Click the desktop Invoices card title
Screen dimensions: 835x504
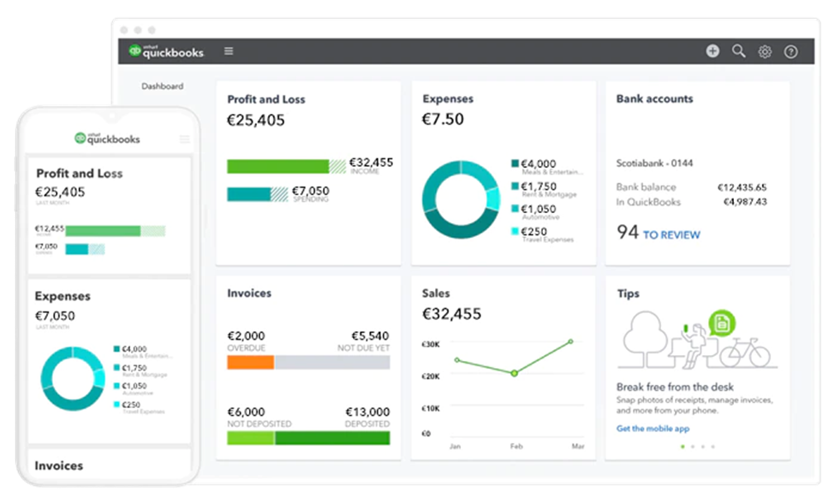(249, 294)
